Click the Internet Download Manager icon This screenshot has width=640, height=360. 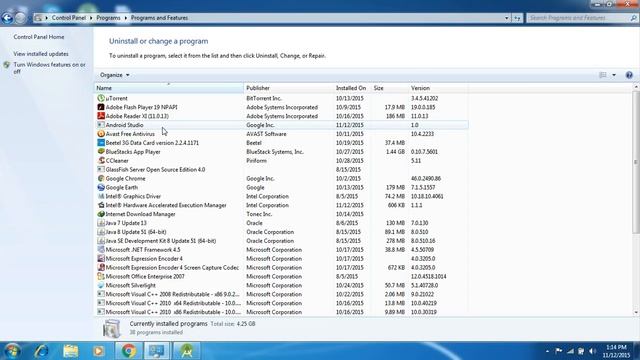point(101,214)
